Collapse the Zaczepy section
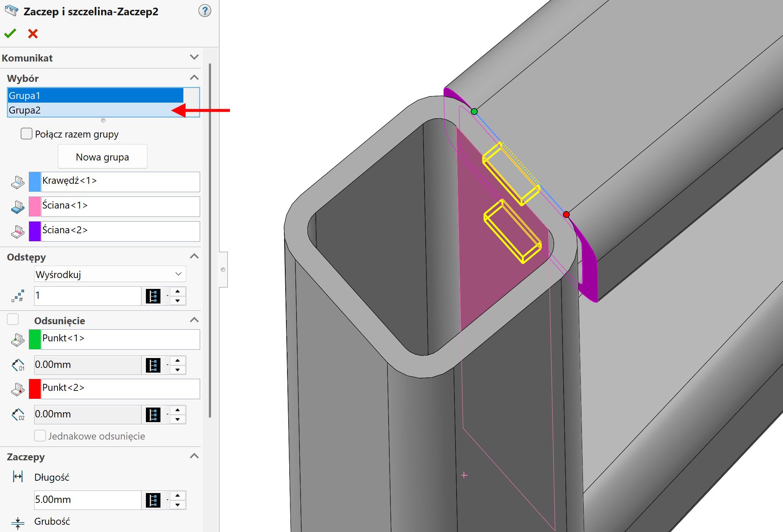Image resolution: width=783 pixels, height=532 pixels. (x=194, y=456)
